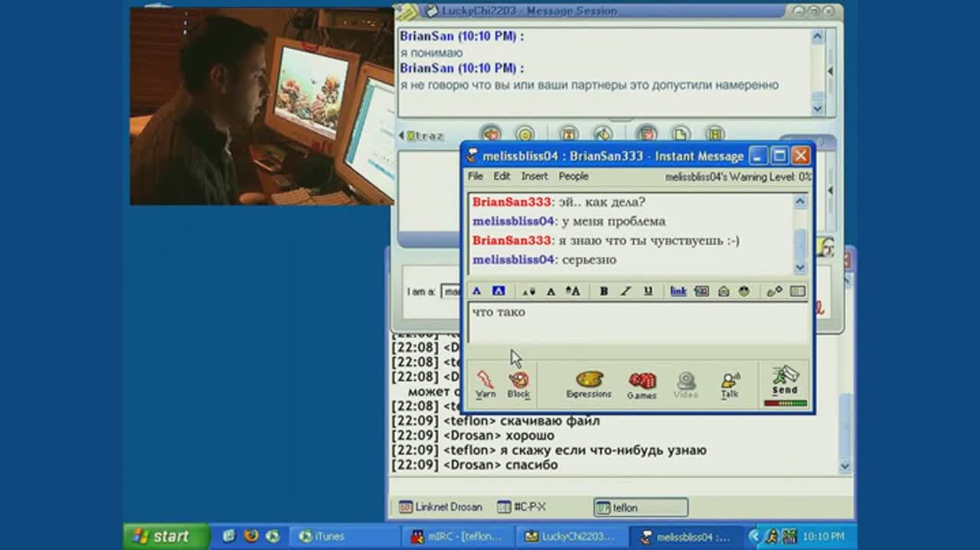Open Games with the dice icon
This screenshot has height=550, width=980.
(642, 383)
